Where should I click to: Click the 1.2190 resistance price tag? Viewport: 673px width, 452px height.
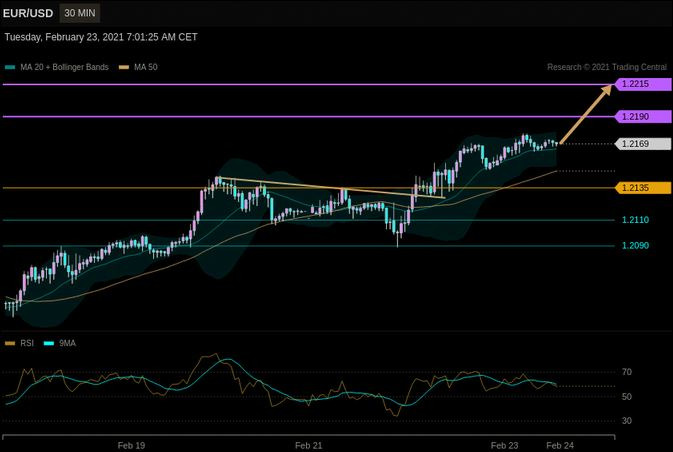pyautogui.click(x=643, y=117)
